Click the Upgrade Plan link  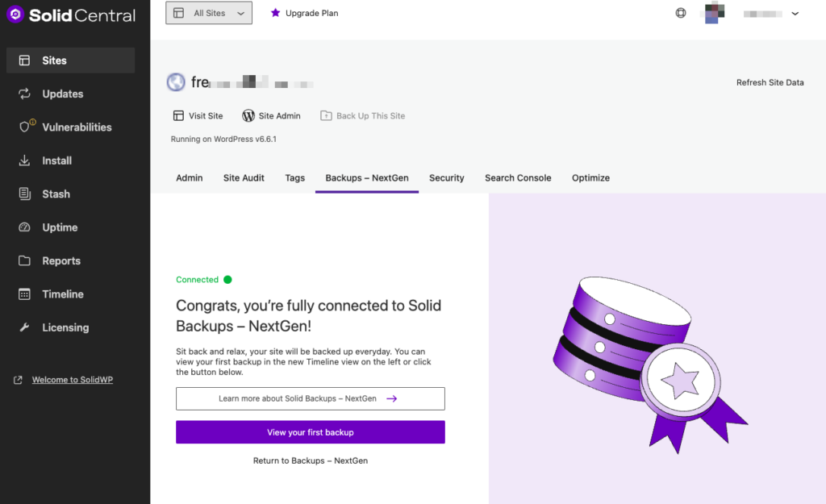(304, 13)
